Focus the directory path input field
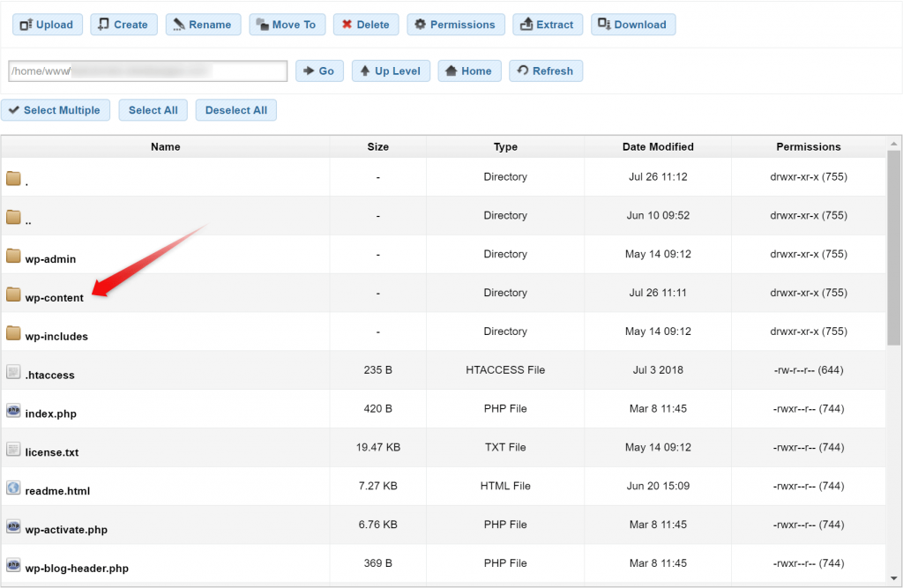This screenshot has height=588, width=903. click(147, 71)
